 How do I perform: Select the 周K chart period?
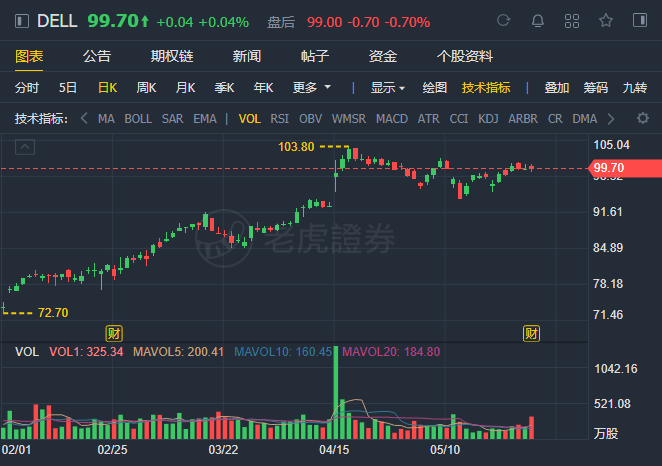pyautogui.click(x=147, y=88)
